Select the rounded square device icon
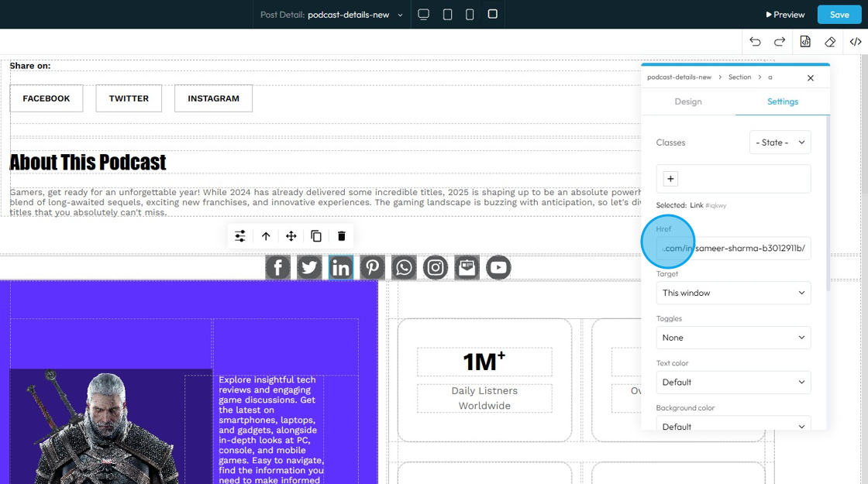 (492, 14)
